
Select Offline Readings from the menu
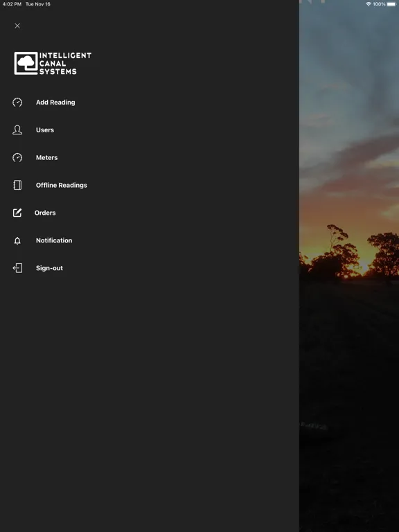(62, 185)
